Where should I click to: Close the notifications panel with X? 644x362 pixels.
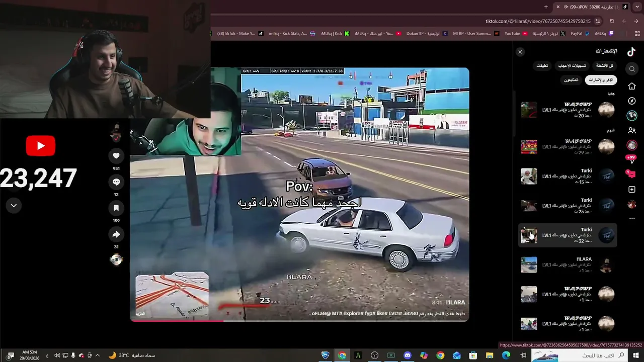coord(520,52)
